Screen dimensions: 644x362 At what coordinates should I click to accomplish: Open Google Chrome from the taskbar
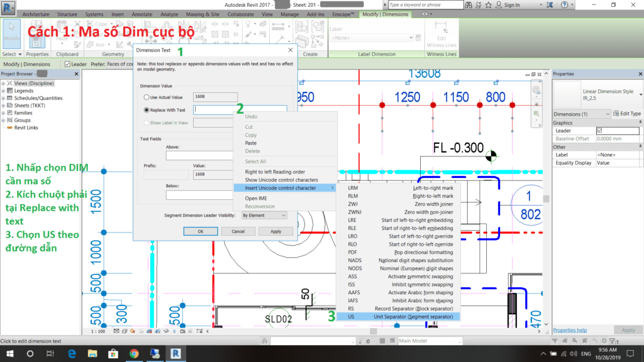pos(134,354)
